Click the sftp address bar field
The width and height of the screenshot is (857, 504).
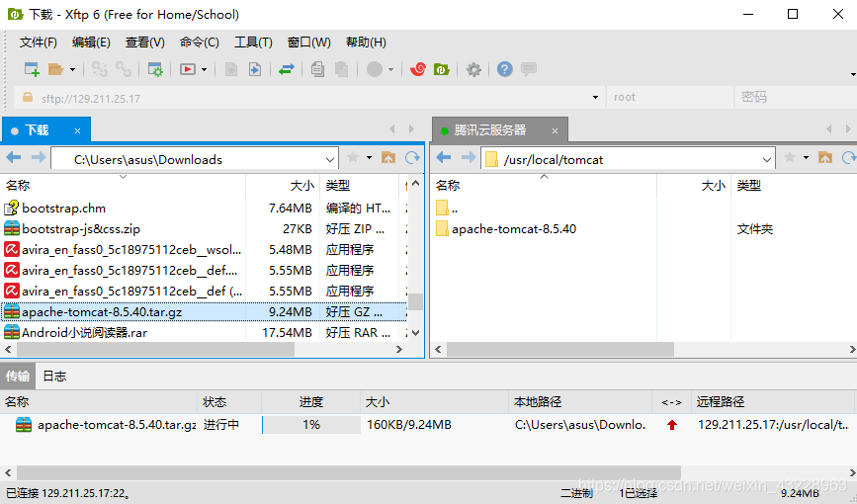tap(308, 98)
